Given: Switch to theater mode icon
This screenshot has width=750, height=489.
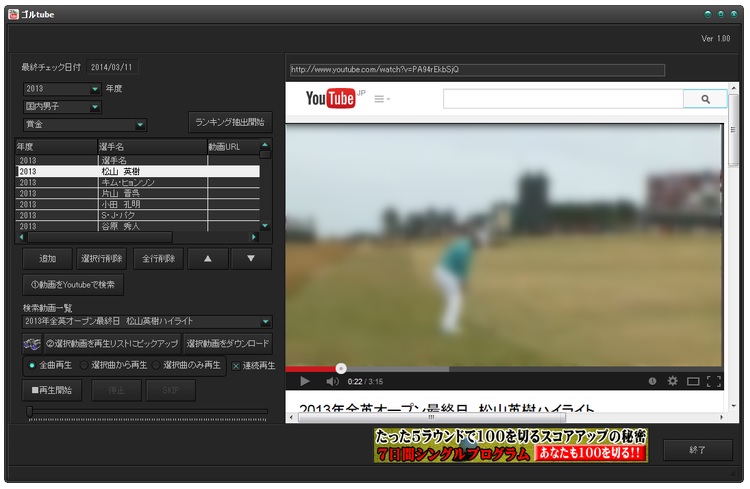Looking at the screenshot, I should [693, 381].
